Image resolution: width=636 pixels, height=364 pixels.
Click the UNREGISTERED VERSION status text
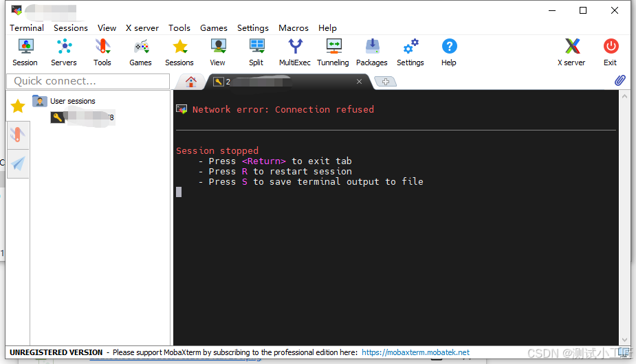[56, 352]
